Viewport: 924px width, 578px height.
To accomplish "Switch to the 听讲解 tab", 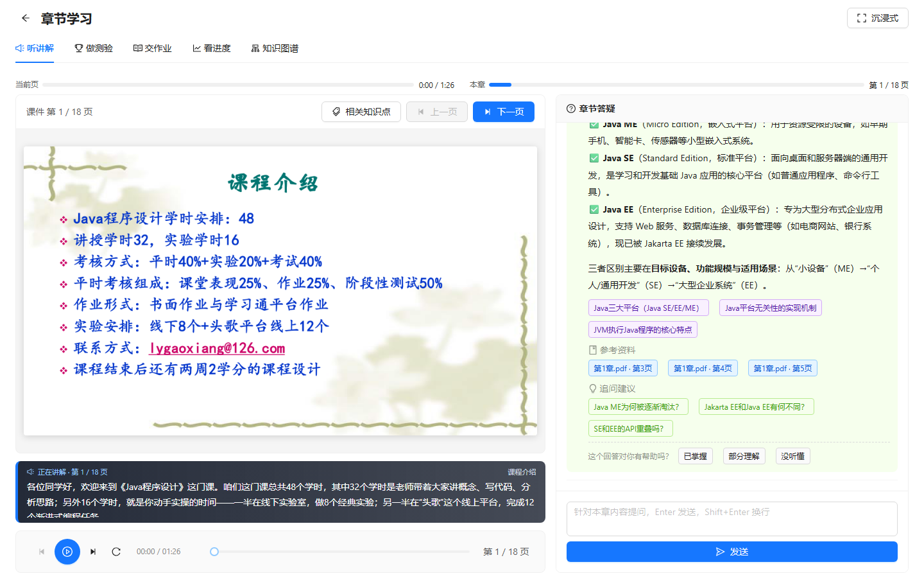I will [x=35, y=48].
